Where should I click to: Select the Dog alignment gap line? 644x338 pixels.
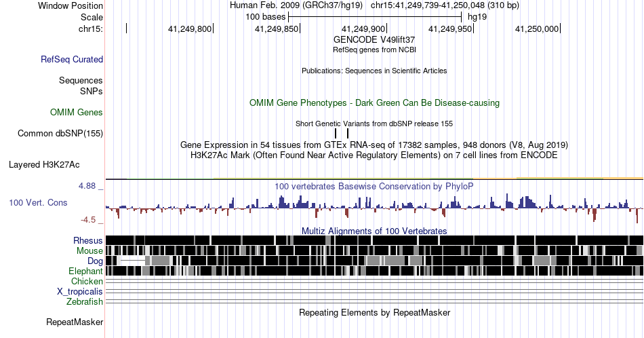pyautogui.click(x=133, y=261)
